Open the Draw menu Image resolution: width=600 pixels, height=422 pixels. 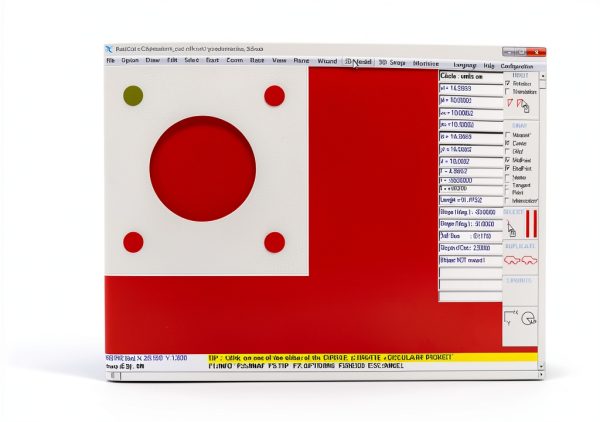pyautogui.click(x=152, y=60)
